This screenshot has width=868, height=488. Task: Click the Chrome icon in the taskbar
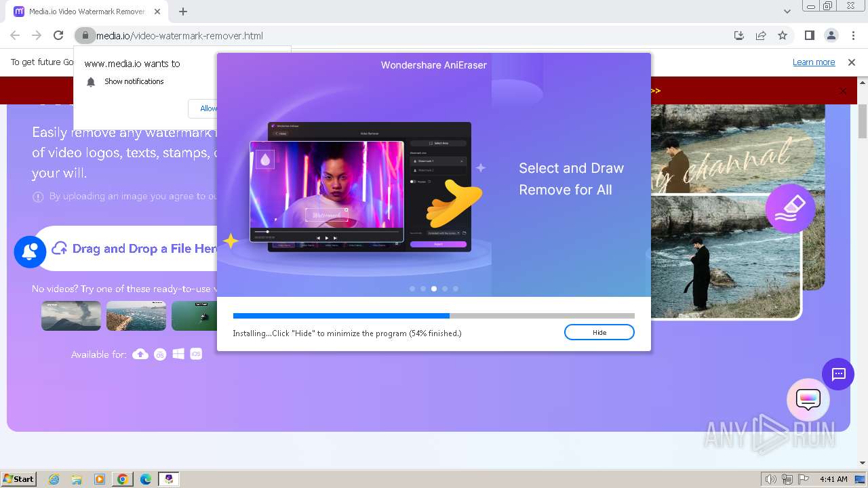point(123,479)
